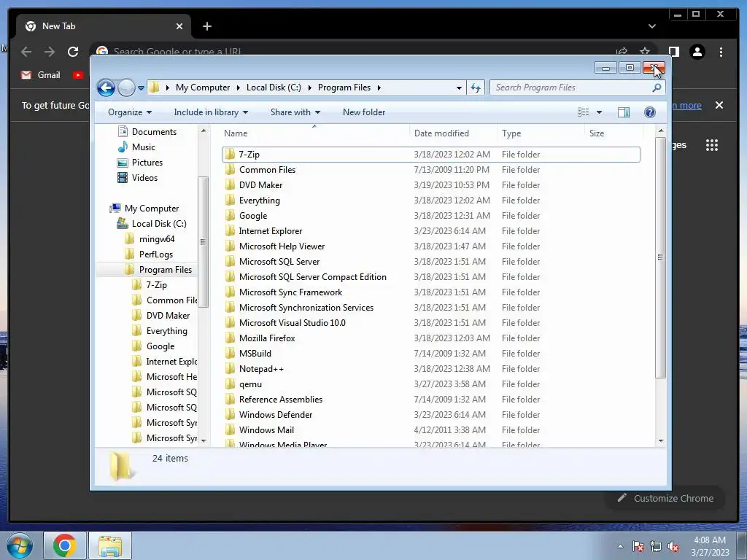Close the New Tab tab in Chrome

click(179, 27)
